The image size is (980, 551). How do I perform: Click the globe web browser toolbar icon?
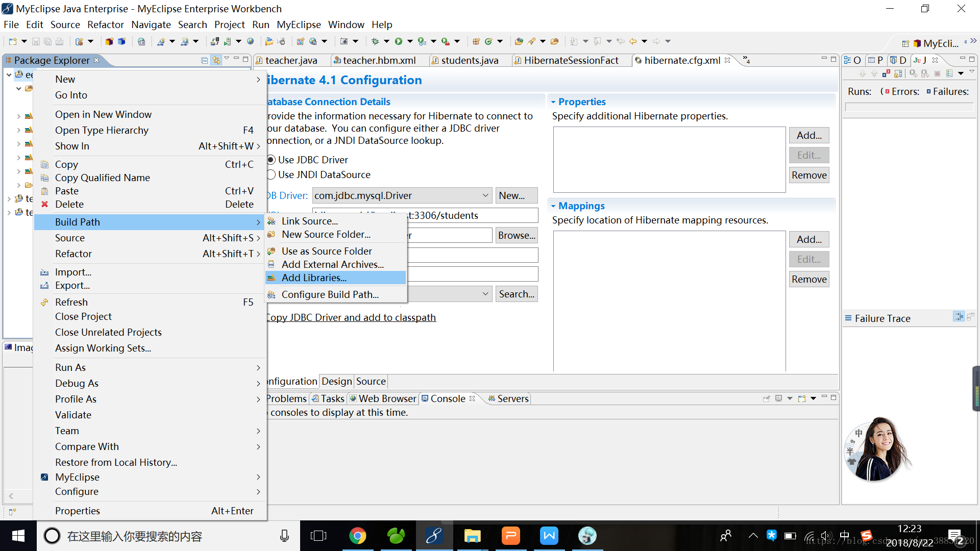[250, 41]
